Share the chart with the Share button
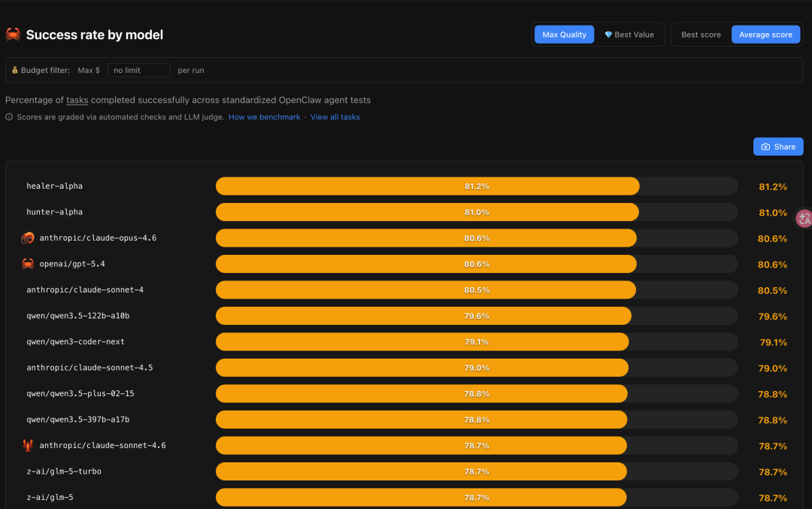 click(778, 147)
